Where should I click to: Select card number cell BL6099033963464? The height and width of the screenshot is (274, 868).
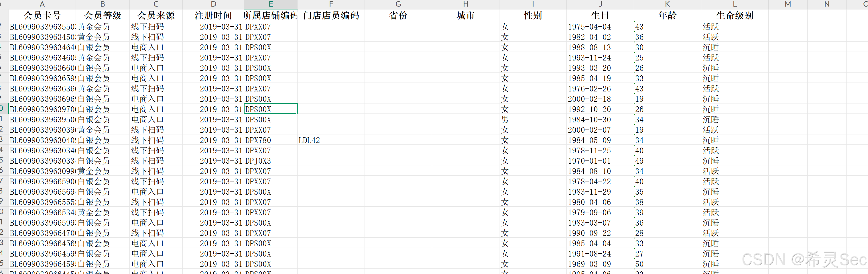click(x=42, y=47)
